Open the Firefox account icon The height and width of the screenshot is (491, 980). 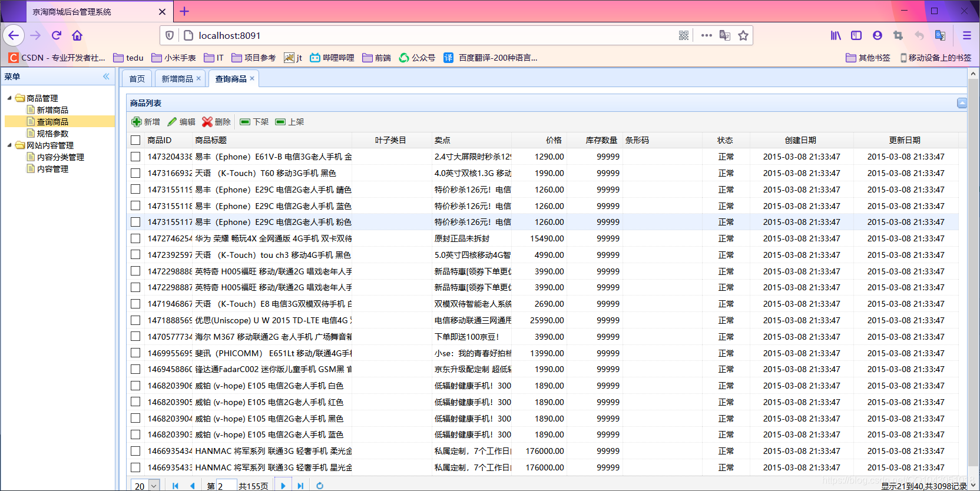[878, 35]
